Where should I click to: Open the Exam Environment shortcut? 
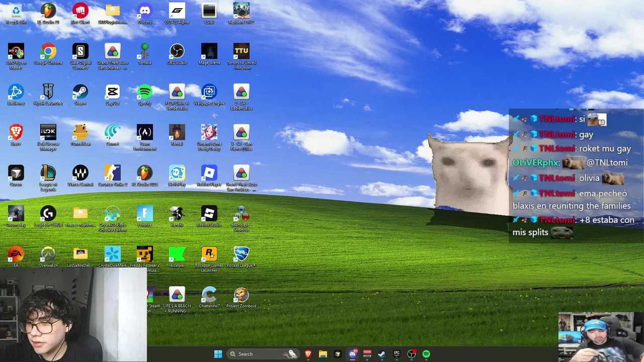click(x=145, y=138)
